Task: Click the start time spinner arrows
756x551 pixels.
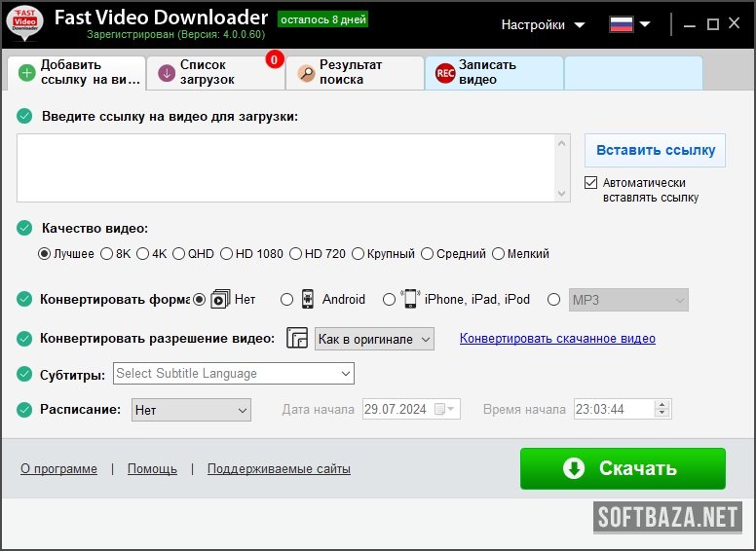Action: (x=662, y=410)
